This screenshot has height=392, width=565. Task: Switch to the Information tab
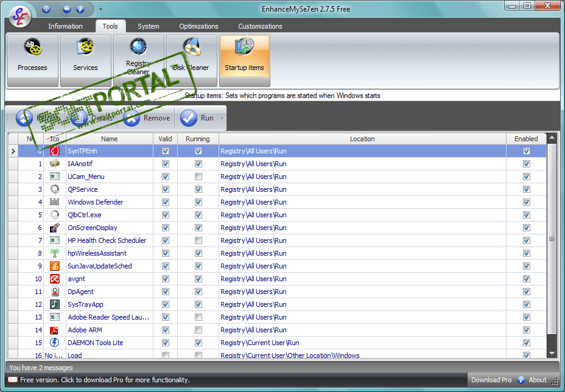[x=65, y=26]
